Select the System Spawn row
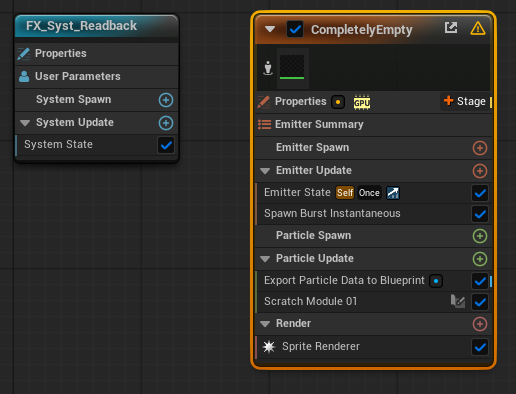The width and height of the screenshot is (516, 394). (97, 100)
